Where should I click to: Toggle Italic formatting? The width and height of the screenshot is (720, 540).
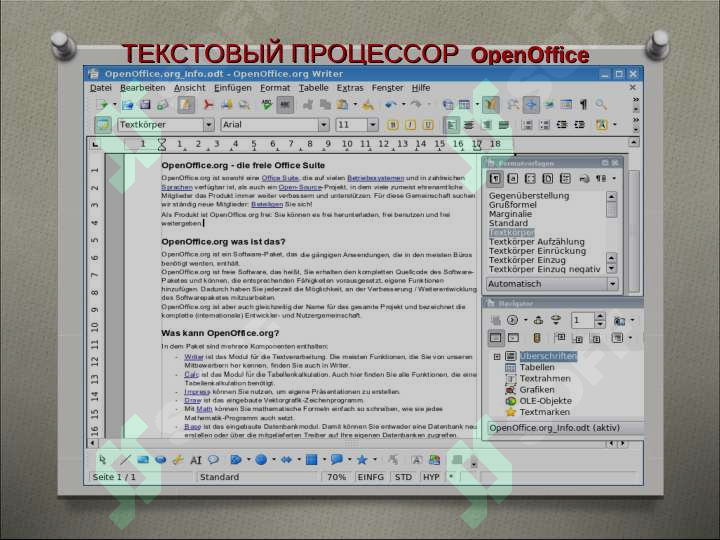coord(410,125)
